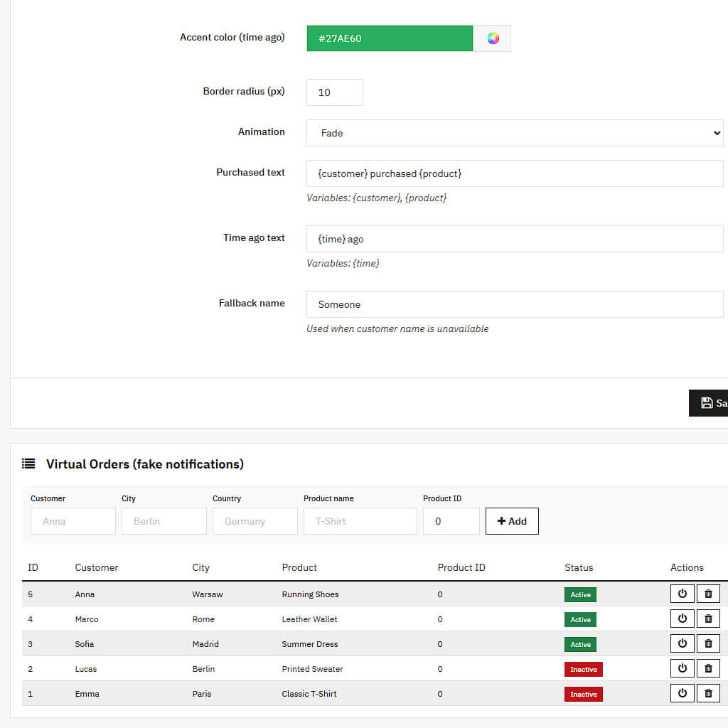Select the Product name input box
Viewport: 728px width, 728px height.
click(x=360, y=521)
